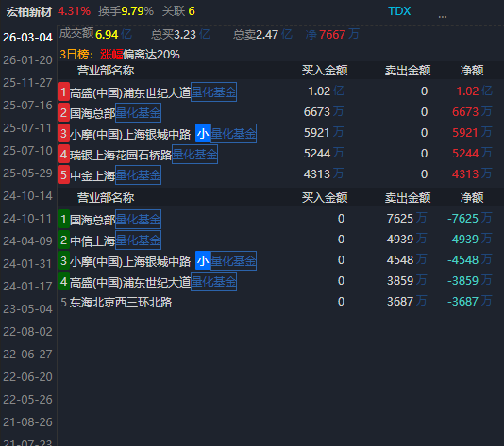Open the 22-08-02 date record

[x=27, y=331]
